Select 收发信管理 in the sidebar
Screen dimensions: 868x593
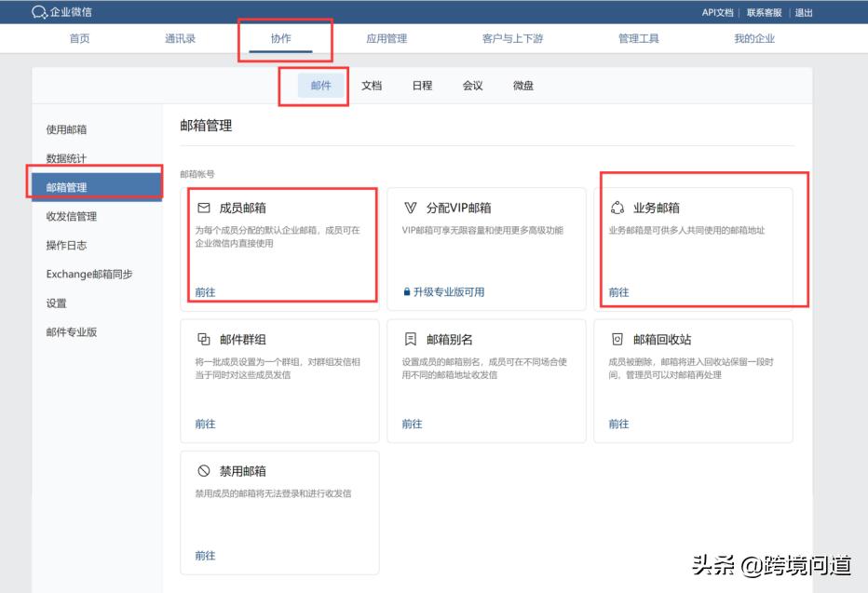pos(73,216)
